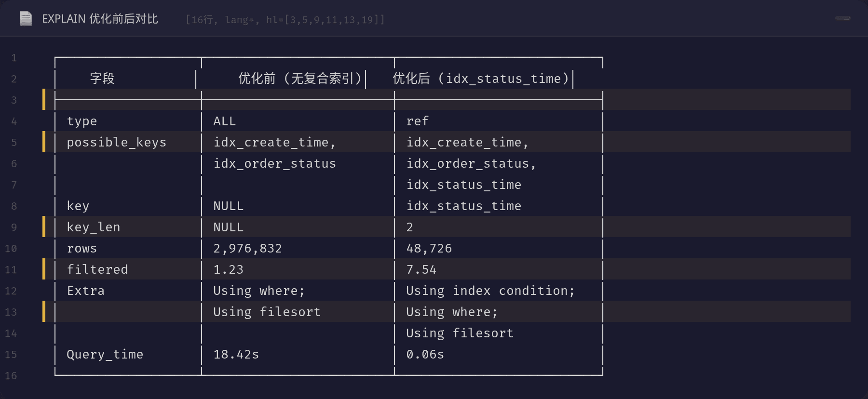868x399 pixels.
Task: Click filtered value '7.54'
Action: click(x=421, y=270)
